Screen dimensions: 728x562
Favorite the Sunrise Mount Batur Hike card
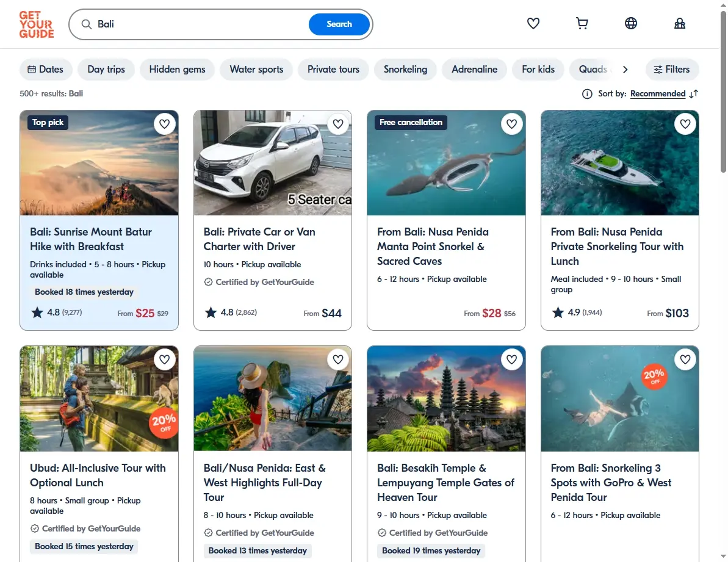164,124
